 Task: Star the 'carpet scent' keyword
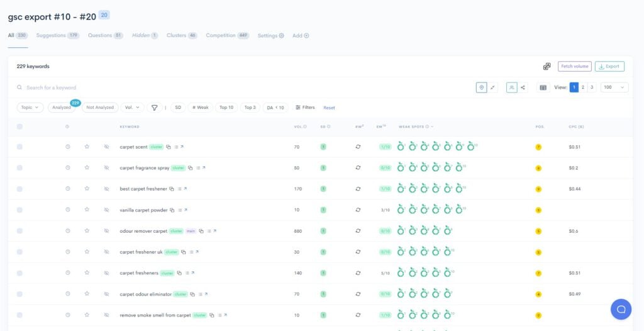[x=87, y=147]
